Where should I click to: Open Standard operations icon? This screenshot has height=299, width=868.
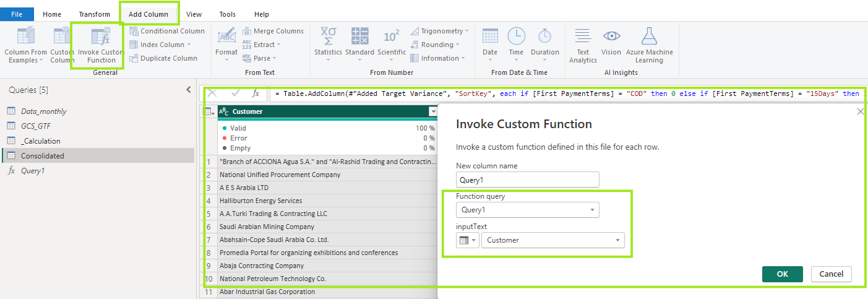tap(359, 36)
